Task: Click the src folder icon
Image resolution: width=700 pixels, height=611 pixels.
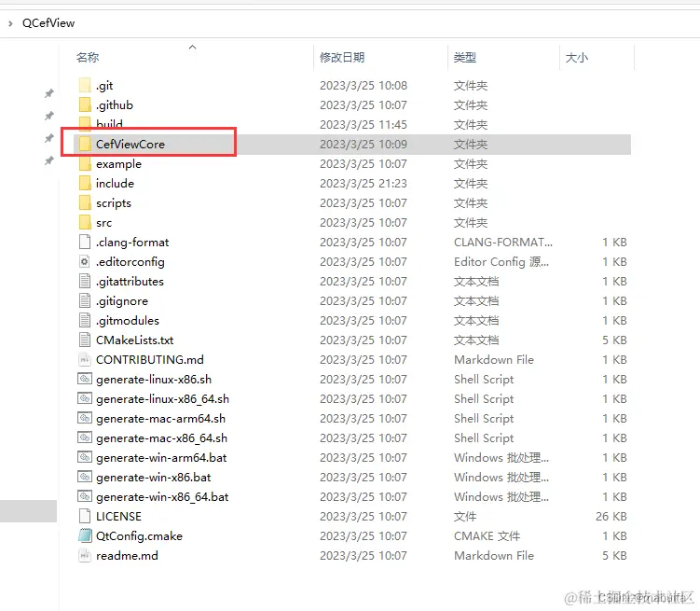Action: (85, 222)
